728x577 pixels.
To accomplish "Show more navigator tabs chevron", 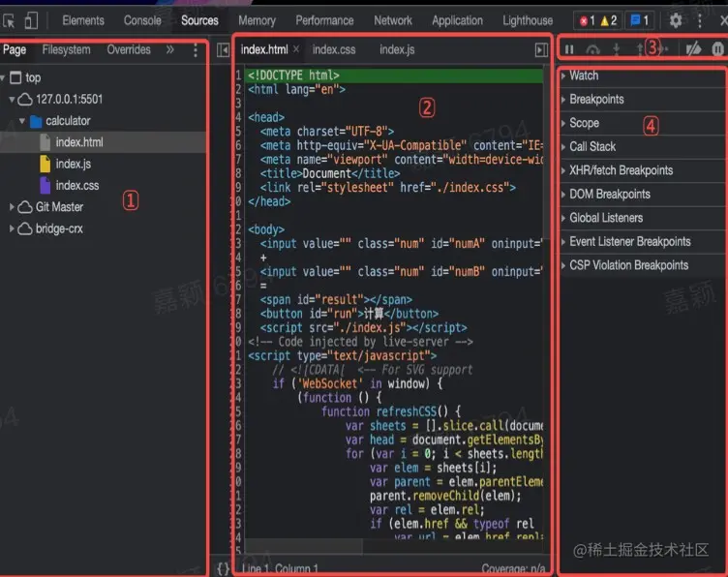I will pyautogui.click(x=170, y=49).
